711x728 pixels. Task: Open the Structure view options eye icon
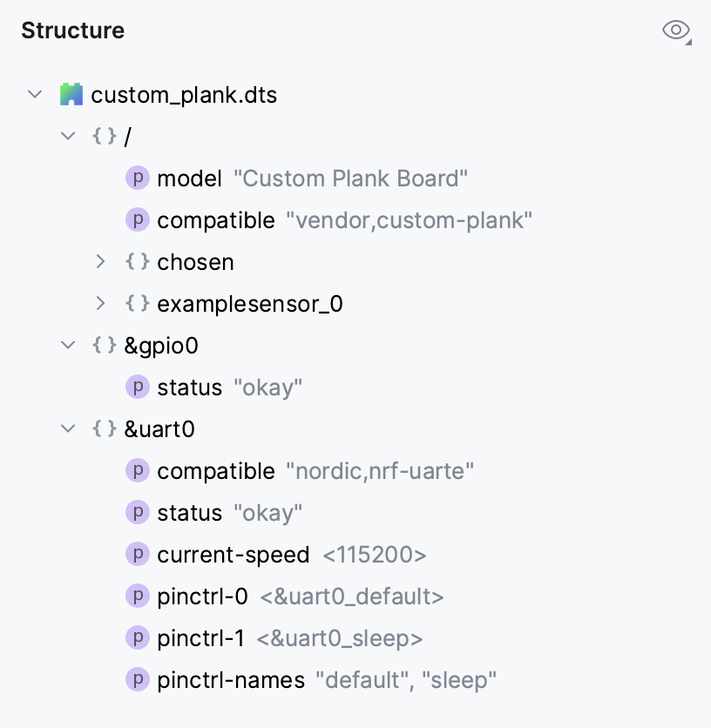675,30
